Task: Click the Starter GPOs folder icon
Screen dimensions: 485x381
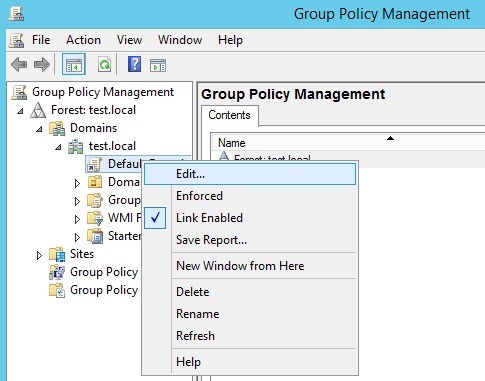Action: click(x=95, y=236)
